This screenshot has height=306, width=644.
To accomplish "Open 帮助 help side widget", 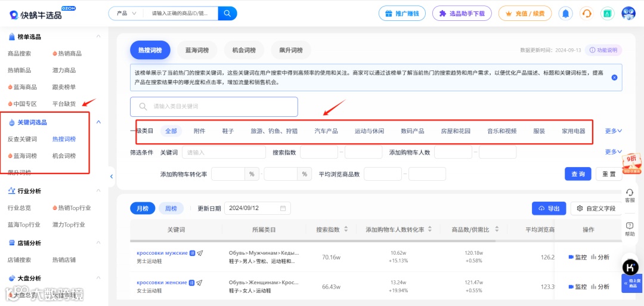I will 630,229.
